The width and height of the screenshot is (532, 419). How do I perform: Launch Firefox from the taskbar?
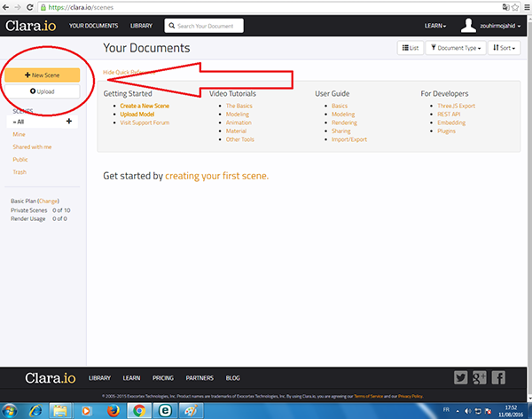(x=113, y=411)
